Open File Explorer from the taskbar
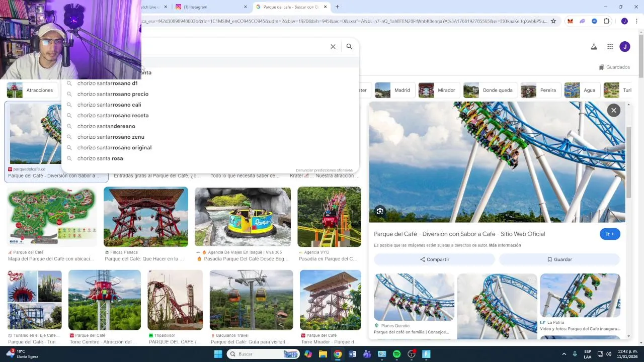 tap(323, 354)
